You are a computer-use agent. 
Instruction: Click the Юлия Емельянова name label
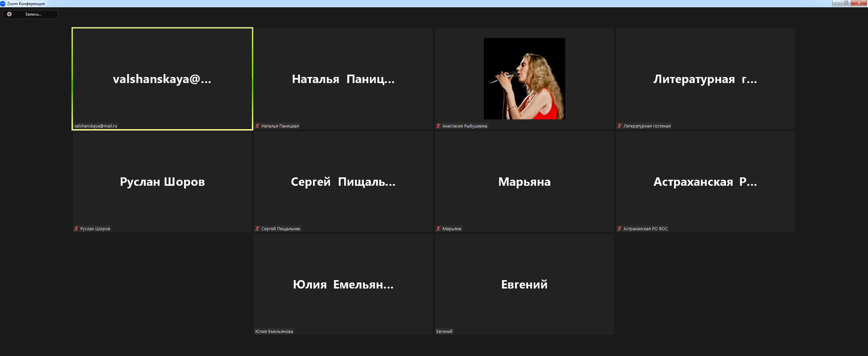274,332
